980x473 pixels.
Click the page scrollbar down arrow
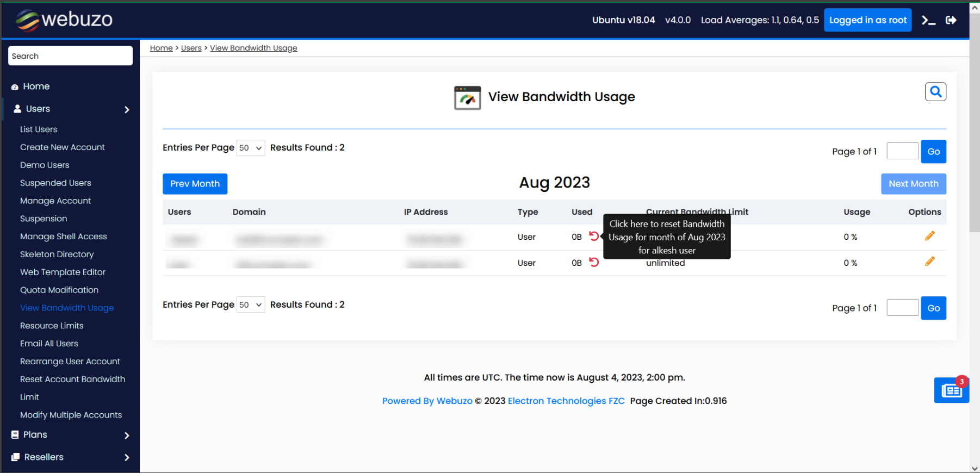[x=974, y=468]
